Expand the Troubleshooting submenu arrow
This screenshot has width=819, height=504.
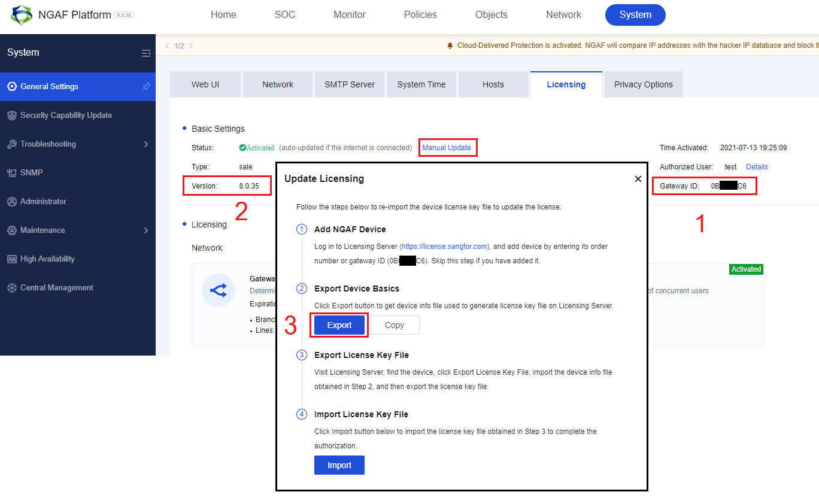[146, 144]
